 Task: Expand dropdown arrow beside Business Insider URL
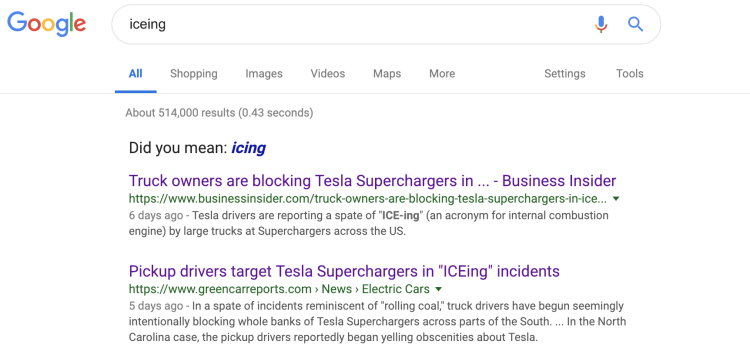point(616,198)
